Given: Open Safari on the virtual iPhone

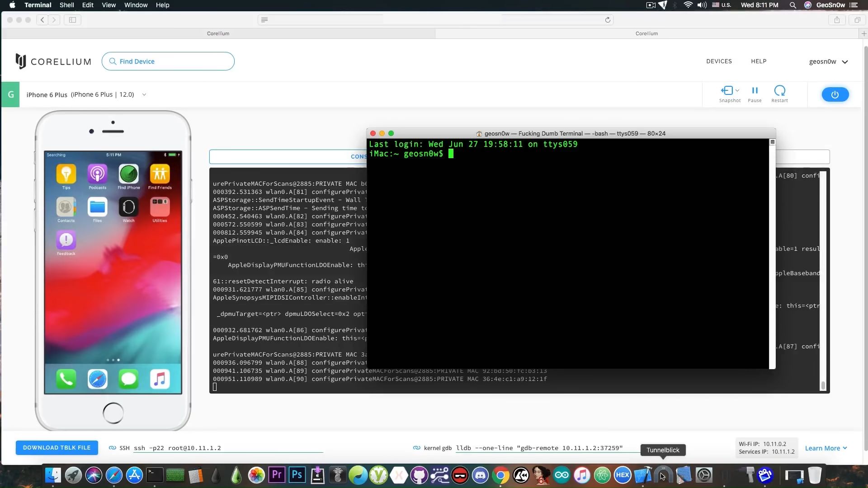Looking at the screenshot, I should (98, 379).
